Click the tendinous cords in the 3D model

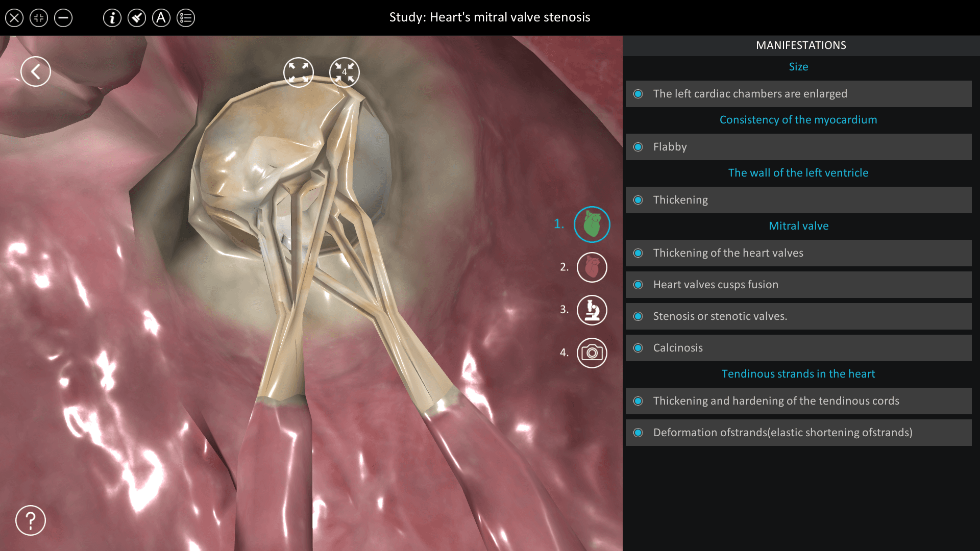tap(316, 286)
